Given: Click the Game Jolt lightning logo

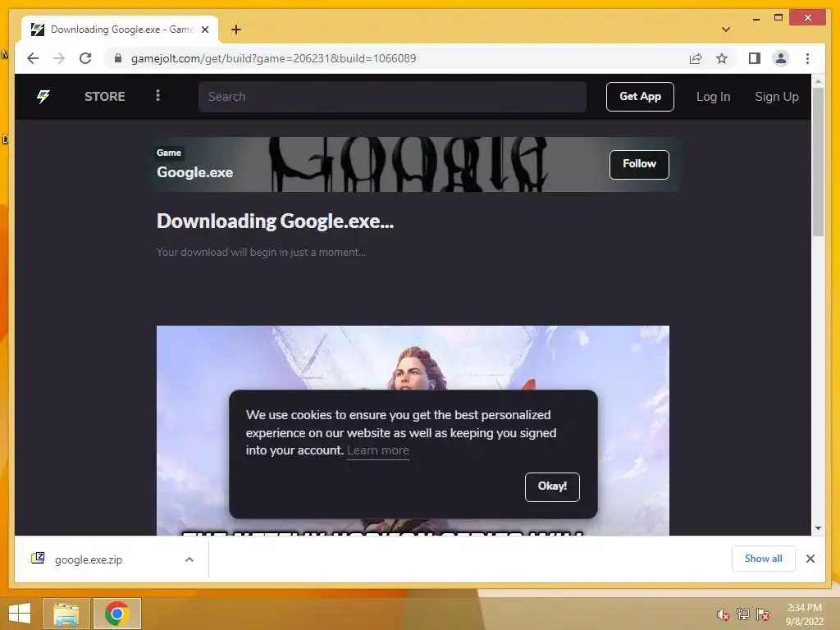Looking at the screenshot, I should tap(43, 97).
